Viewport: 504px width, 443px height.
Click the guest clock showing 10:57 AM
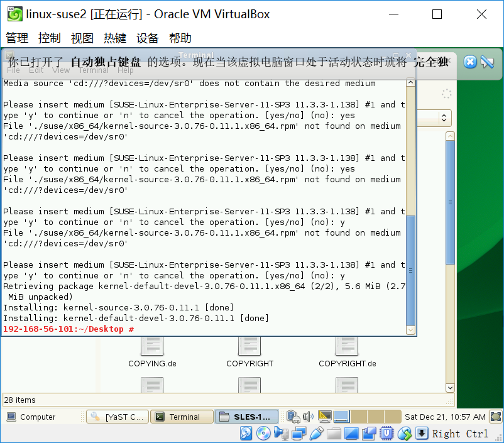pyautogui.click(x=445, y=417)
